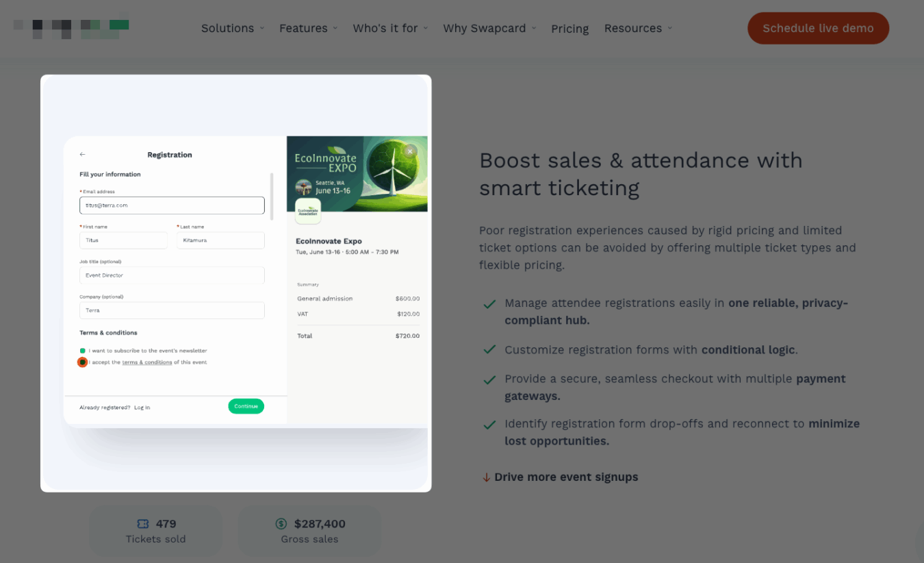924x563 pixels.
Task: Click the green Continue button
Action: pos(246,406)
